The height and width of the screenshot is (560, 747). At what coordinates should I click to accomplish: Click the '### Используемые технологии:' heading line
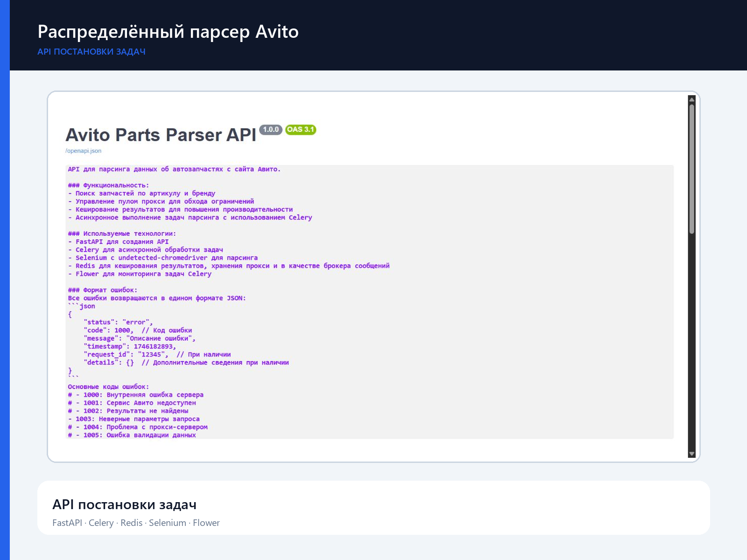(x=122, y=234)
